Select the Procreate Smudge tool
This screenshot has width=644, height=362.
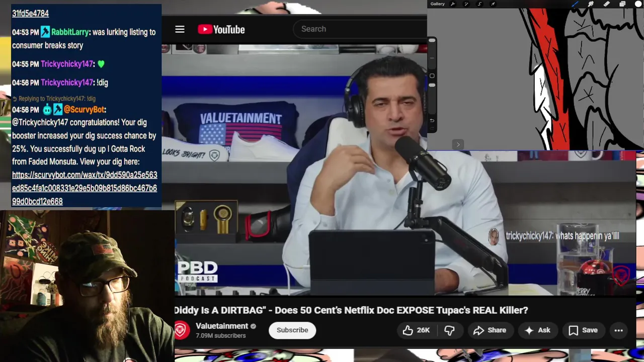(591, 4)
